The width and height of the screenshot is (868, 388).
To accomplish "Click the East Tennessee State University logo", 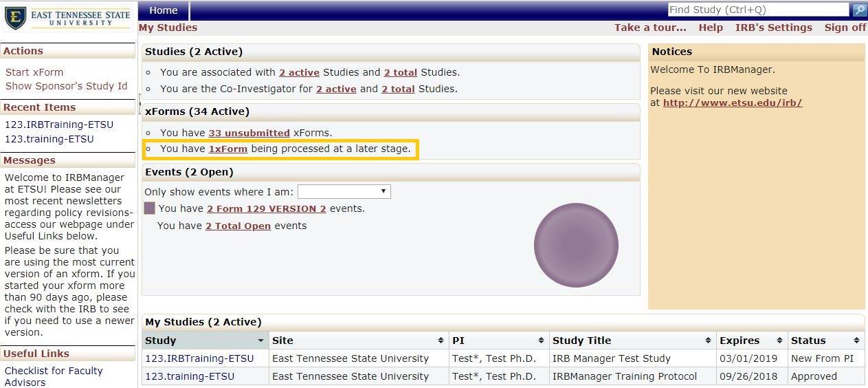I will [x=67, y=18].
